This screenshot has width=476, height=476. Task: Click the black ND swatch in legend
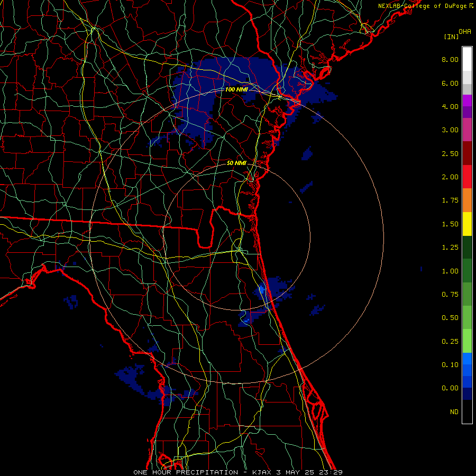467,411
